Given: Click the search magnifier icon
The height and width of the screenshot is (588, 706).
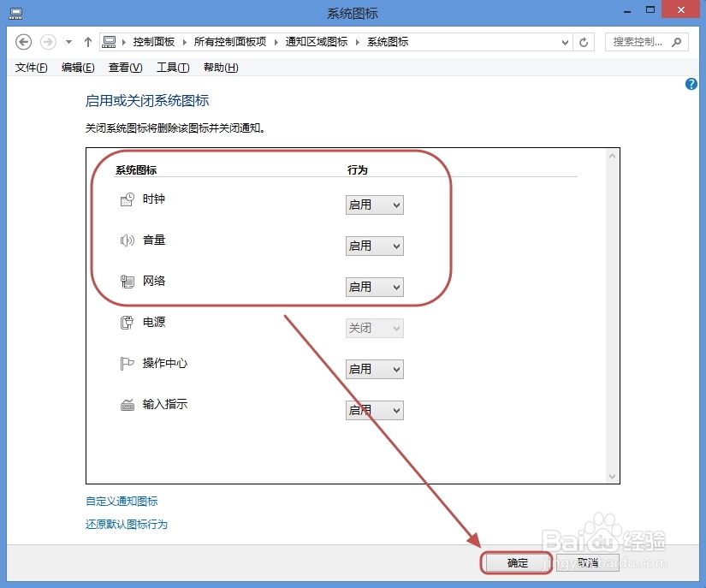Looking at the screenshot, I should (x=676, y=42).
